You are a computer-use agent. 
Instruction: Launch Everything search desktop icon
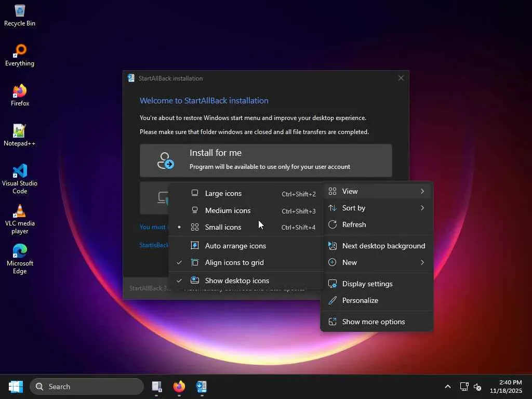[x=20, y=55]
